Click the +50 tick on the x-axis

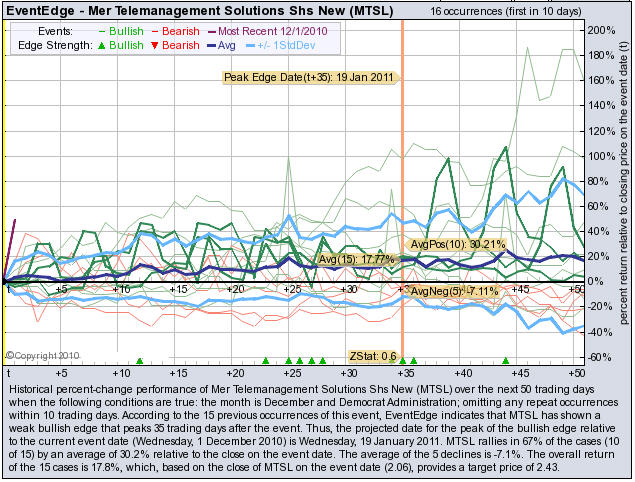[x=576, y=289]
